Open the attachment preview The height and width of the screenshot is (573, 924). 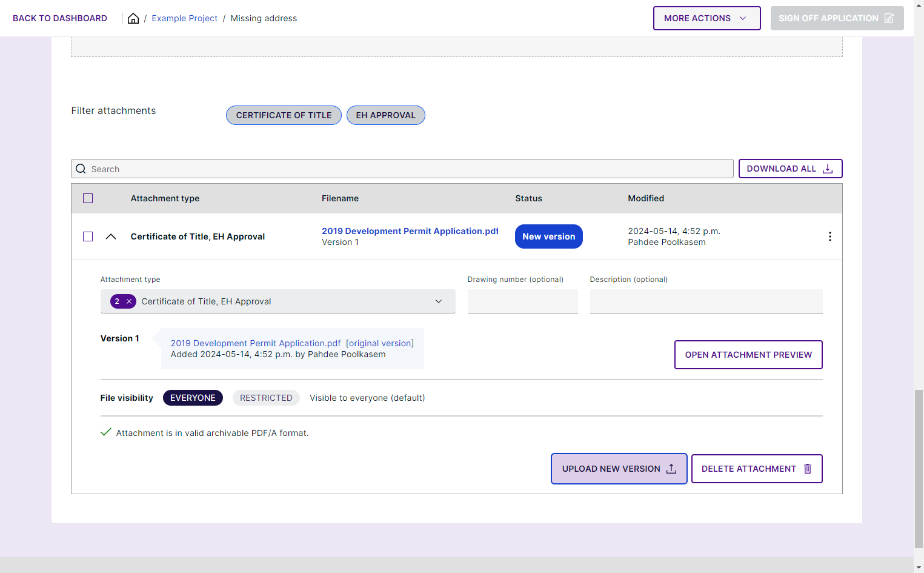pos(748,355)
